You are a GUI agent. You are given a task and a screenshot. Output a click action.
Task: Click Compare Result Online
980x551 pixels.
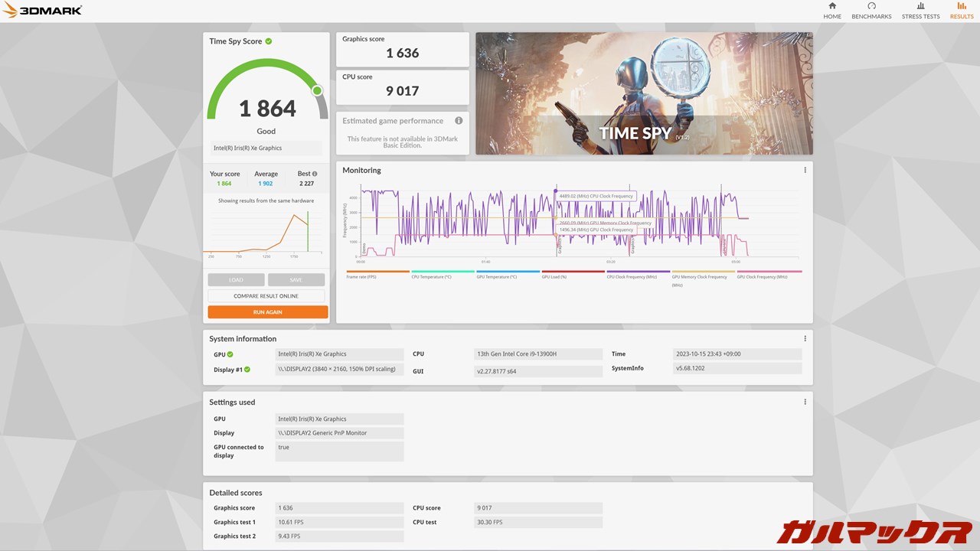[266, 296]
